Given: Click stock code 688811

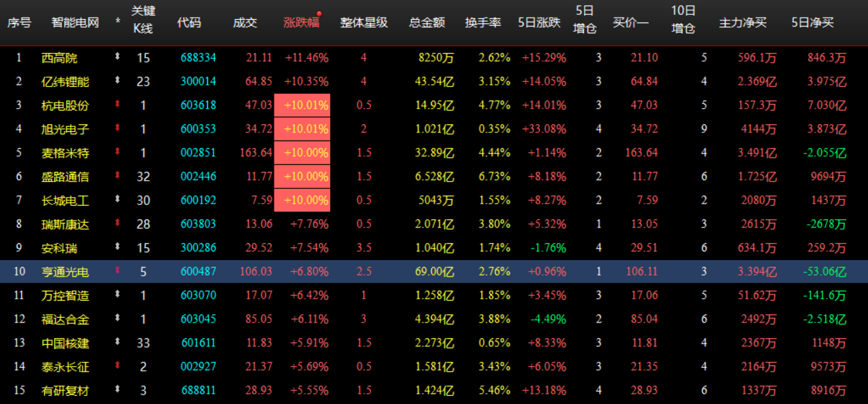Looking at the screenshot, I should click(x=198, y=390).
